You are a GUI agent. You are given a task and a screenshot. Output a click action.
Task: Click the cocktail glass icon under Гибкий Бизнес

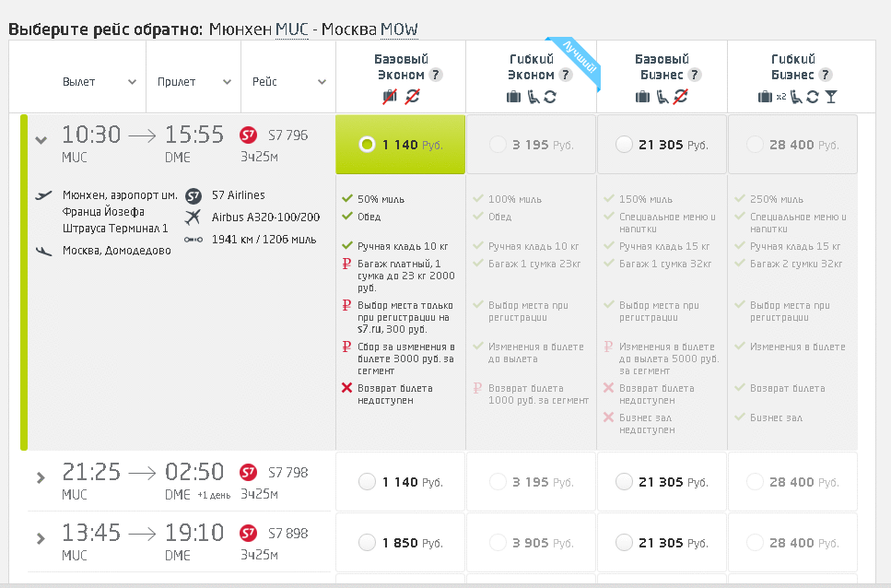click(x=831, y=96)
